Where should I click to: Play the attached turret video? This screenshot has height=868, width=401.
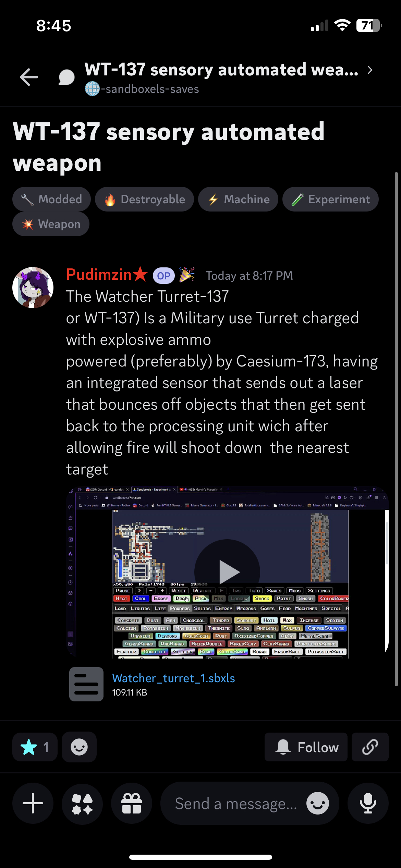pyautogui.click(x=227, y=572)
